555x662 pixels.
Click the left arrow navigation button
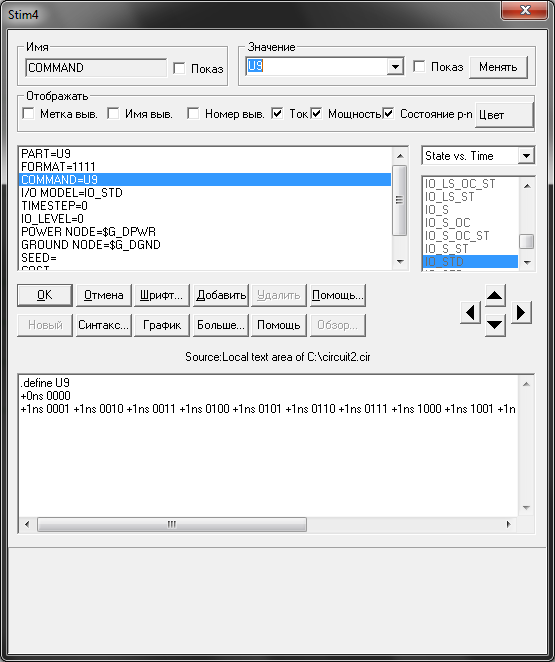[x=470, y=313]
